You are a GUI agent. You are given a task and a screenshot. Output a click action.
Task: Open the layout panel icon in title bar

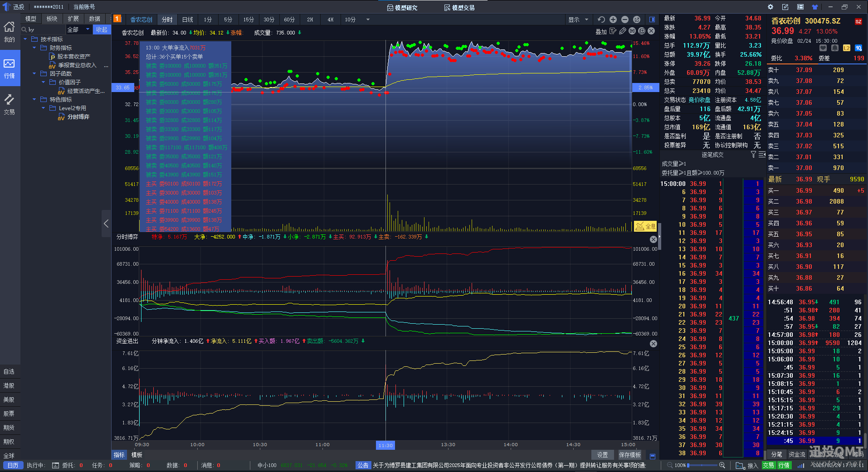click(800, 7)
